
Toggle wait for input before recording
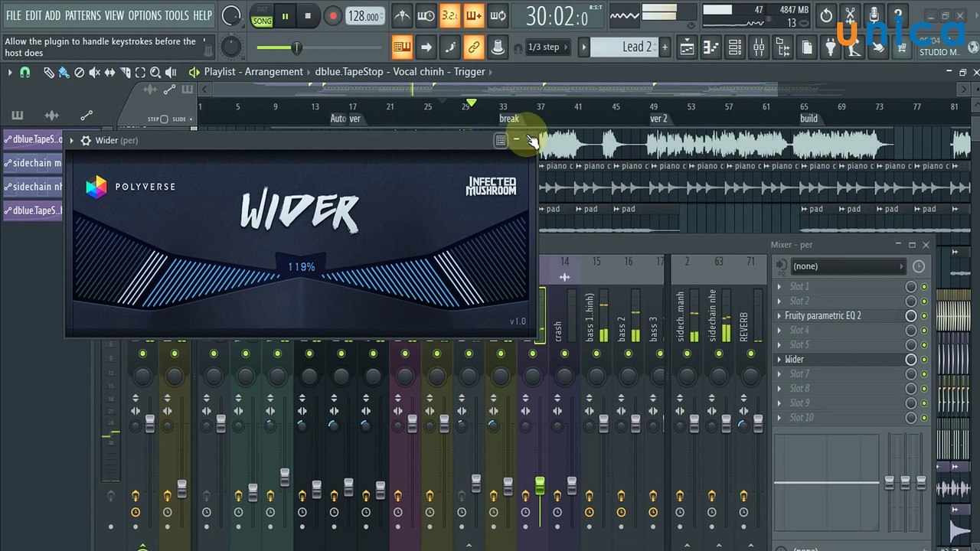(x=426, y=15)
